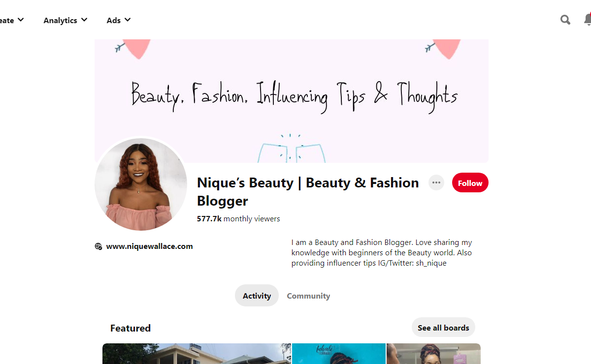Switch to the Community tab
This screenshot has height=364, width=591.
tap(308, 296)
